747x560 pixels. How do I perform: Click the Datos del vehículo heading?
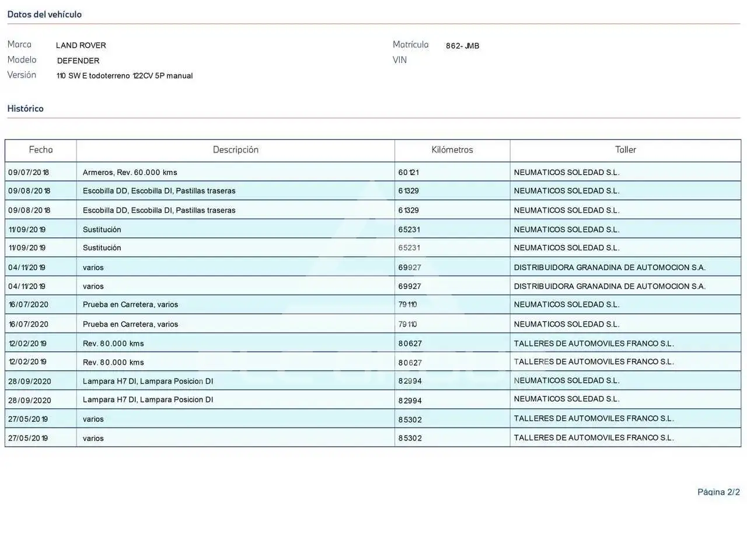44,14
